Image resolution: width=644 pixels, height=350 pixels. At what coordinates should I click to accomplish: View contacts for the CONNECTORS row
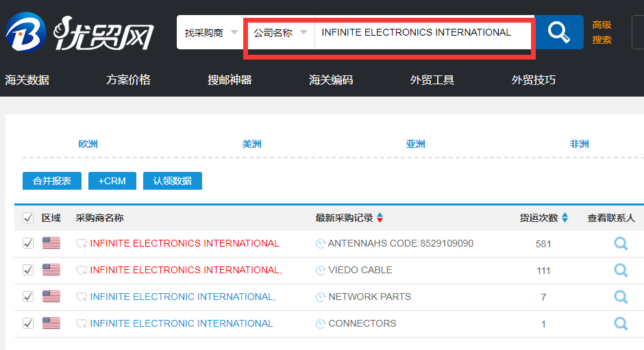click(x=621, y=324)
